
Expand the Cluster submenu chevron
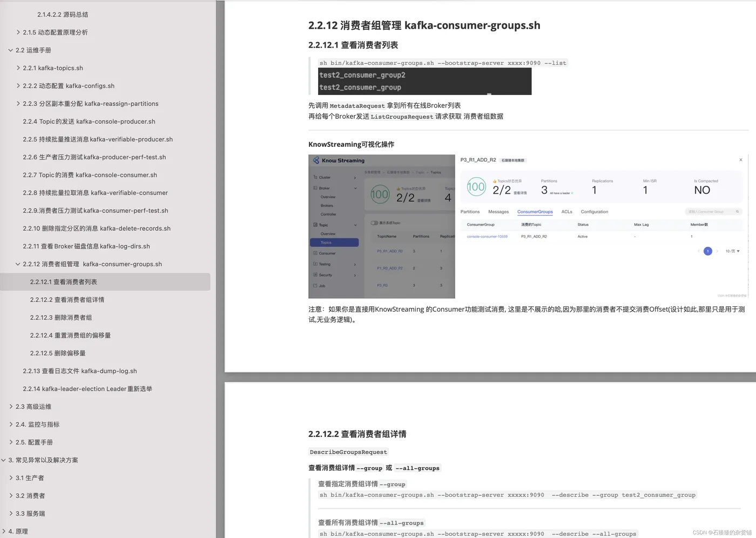click(x=355, y=178)
